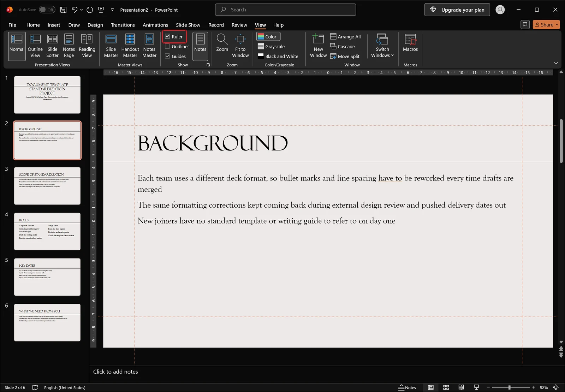Collapse the ribbon with the chevron
This screenshot has height=392, width=565.
click(x=556, y=63)
